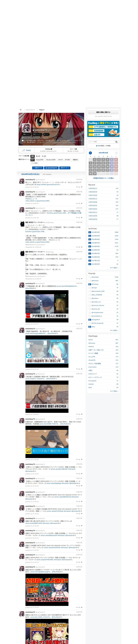Open the 2024年10月 archive list icon

click(90, 232)
